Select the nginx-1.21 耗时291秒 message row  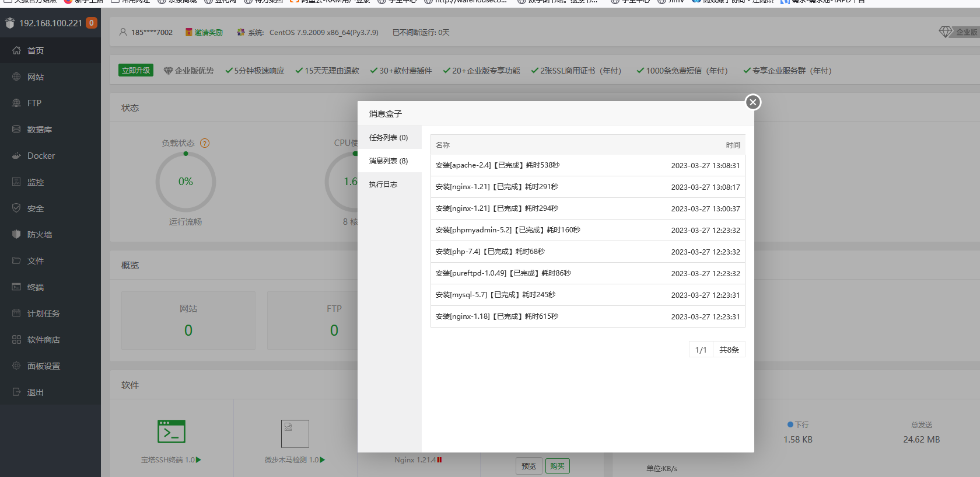588,187
